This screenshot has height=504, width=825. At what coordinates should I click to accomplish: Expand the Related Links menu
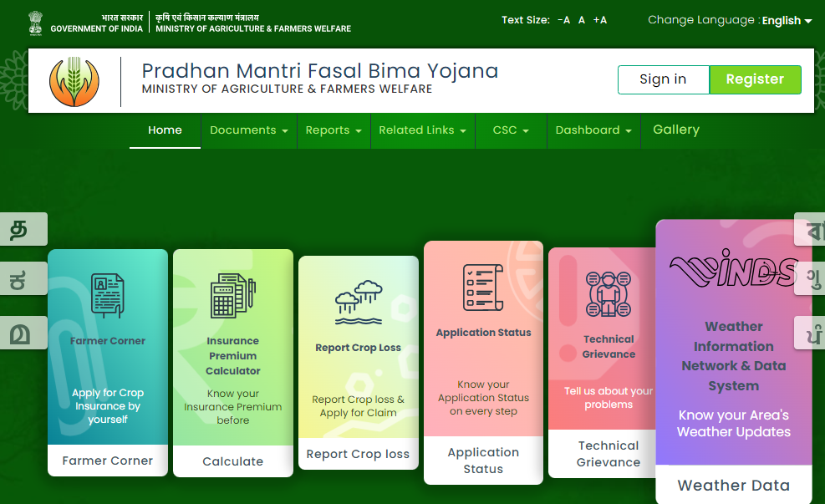point(422,130)
